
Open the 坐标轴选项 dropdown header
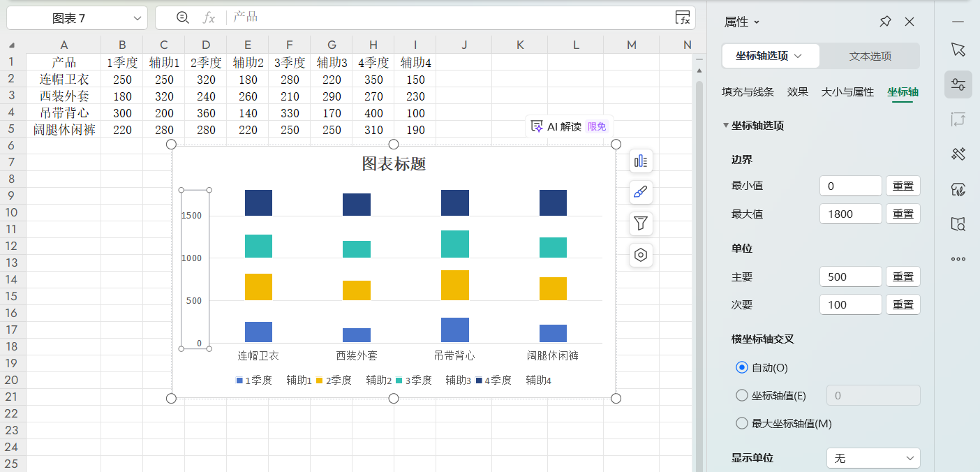770,56
